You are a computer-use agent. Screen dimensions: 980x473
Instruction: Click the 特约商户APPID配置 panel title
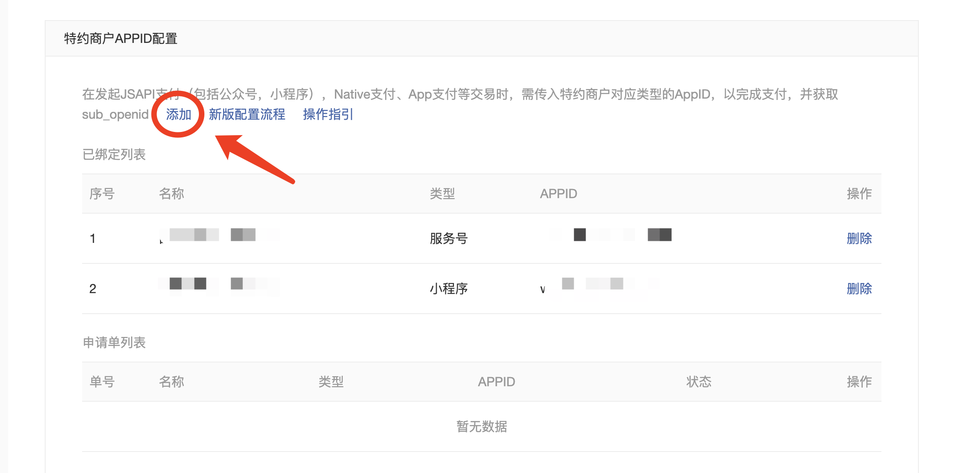120,38
